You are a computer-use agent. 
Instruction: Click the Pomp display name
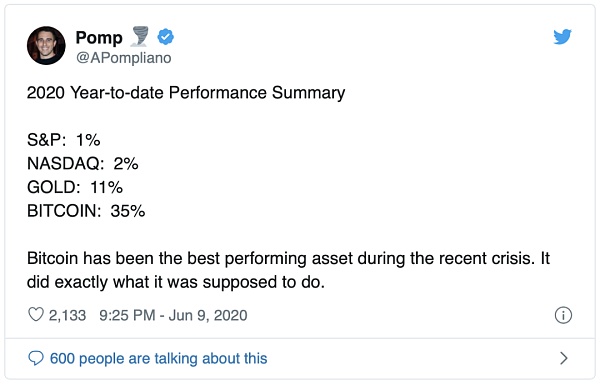click(x=99, y=38)
